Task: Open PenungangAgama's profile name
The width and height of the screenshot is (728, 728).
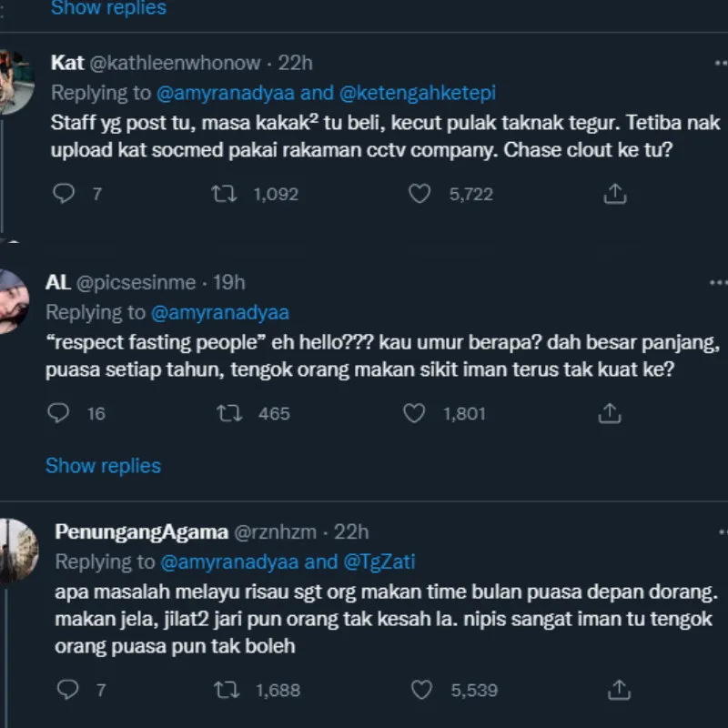Action: [141, 531]
